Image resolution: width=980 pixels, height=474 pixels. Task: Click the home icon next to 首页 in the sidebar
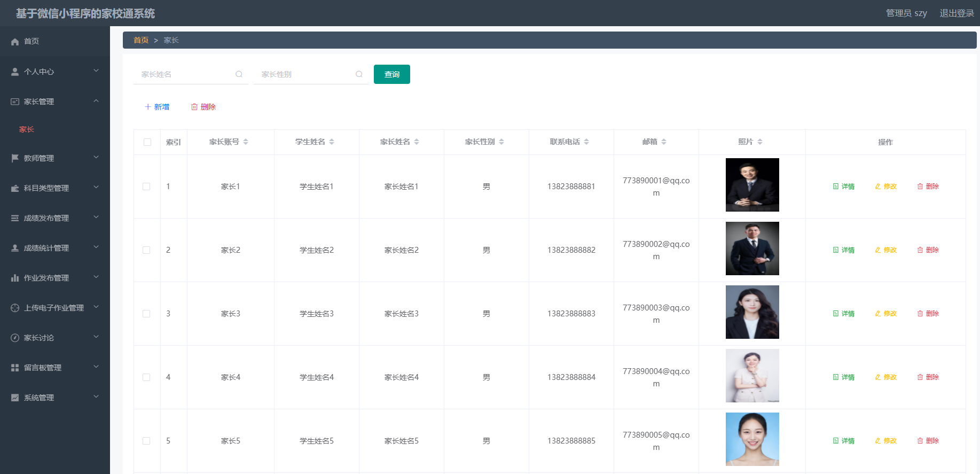point(15,42)
